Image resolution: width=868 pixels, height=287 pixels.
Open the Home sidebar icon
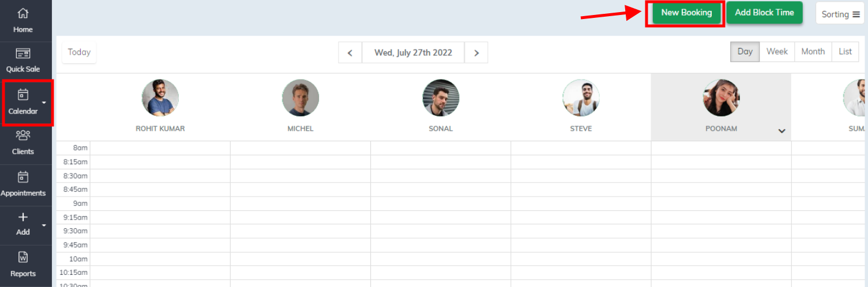pos(23,13)
